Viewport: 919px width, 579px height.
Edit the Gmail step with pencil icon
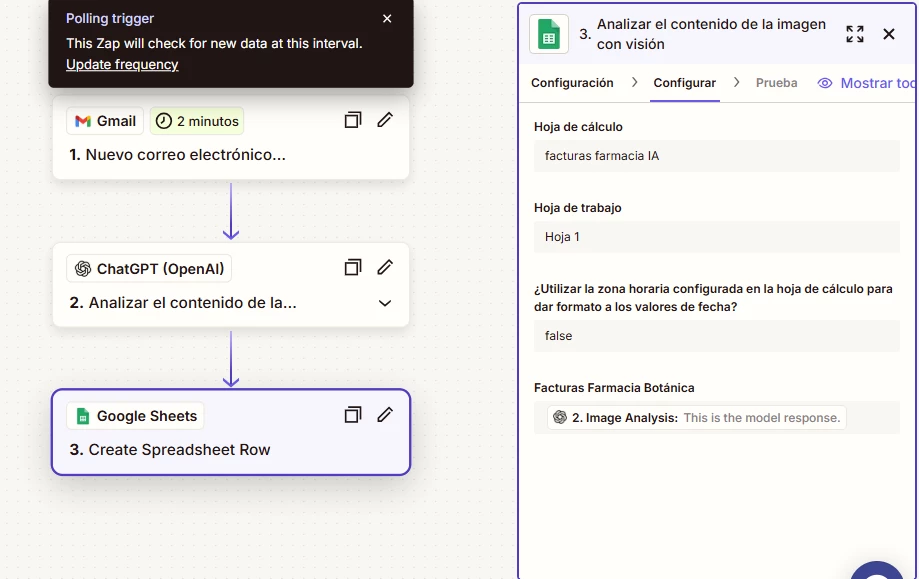[x=385, y=120]
